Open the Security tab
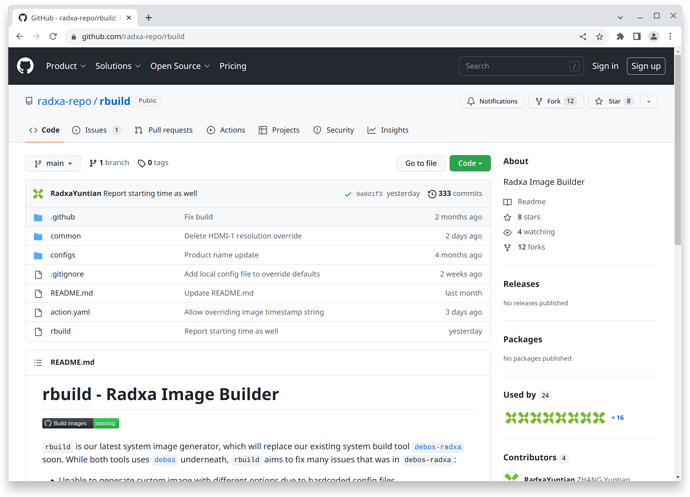This screenshot has width=690, height=497. tap(334, 130)
